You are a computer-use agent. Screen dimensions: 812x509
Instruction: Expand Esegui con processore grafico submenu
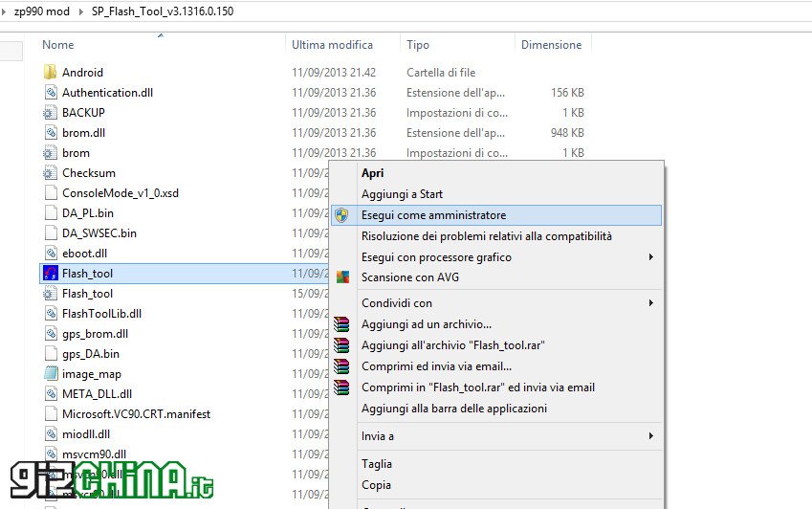pyautogui.click(x=650, y=257)
